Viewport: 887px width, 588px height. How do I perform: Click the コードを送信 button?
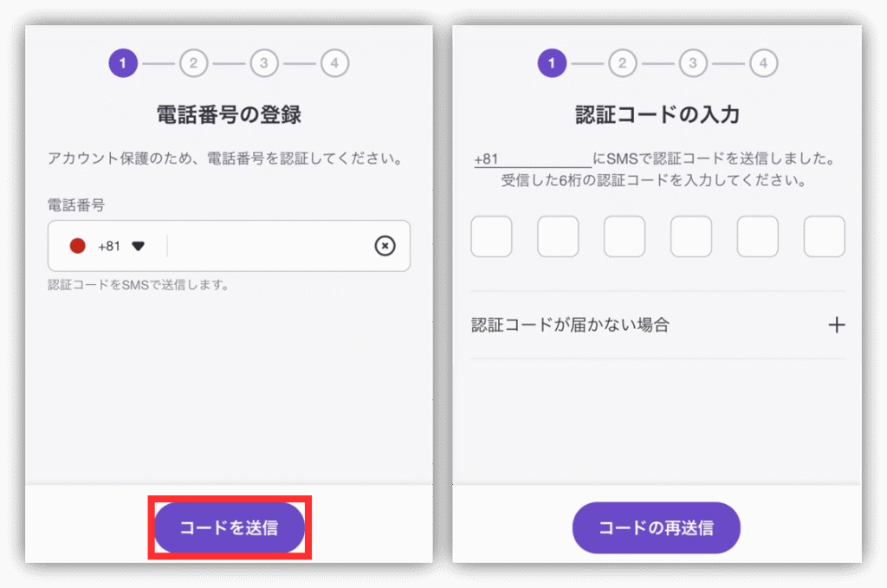click(x=230, y=527)
